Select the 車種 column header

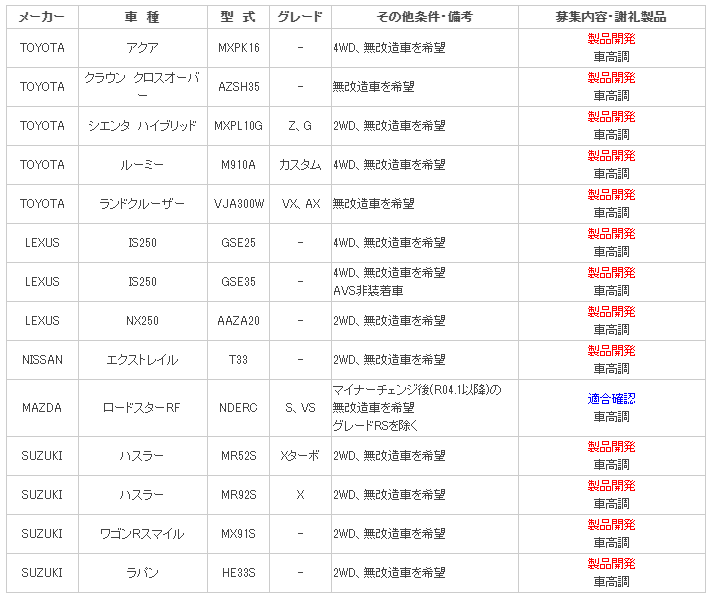(143, 17)
